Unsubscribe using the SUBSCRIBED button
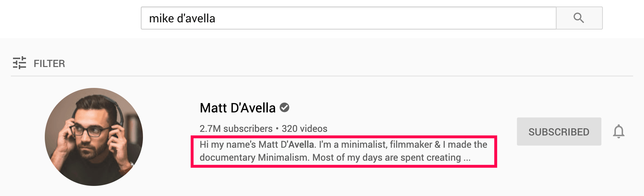Screen dimensions: 644x196 click(x=559, y=132)
